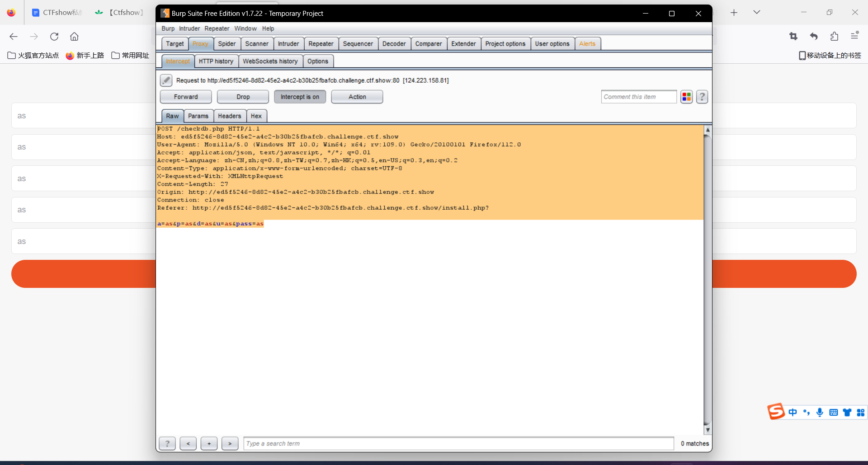The image size is (868, 465).
Task: Open the Action dropdown menu
Action: coord(357,97)
